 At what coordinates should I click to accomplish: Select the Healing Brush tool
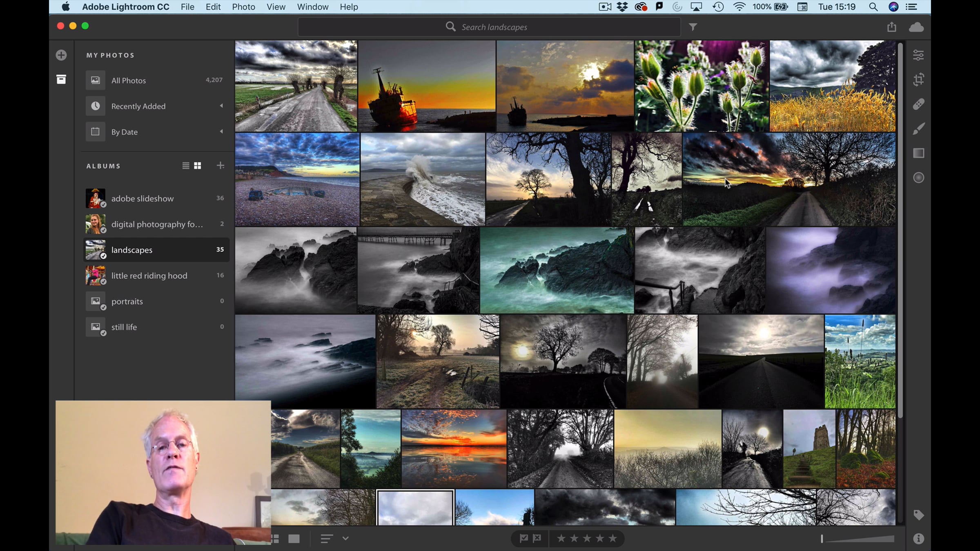pos(918,104)
